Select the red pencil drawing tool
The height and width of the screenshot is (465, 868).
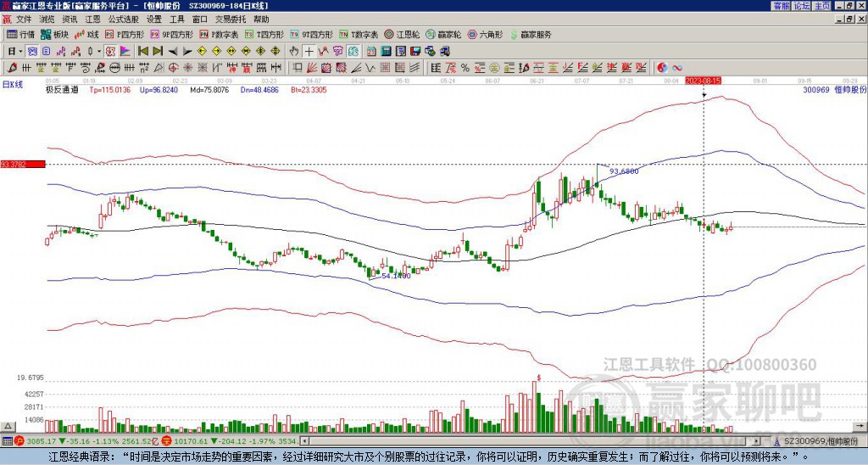coord(12,68)
